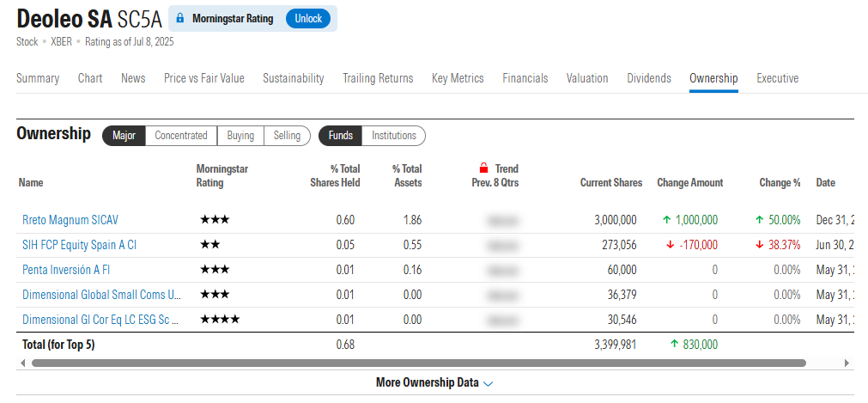Click the Change % column header

pos(780,182)
